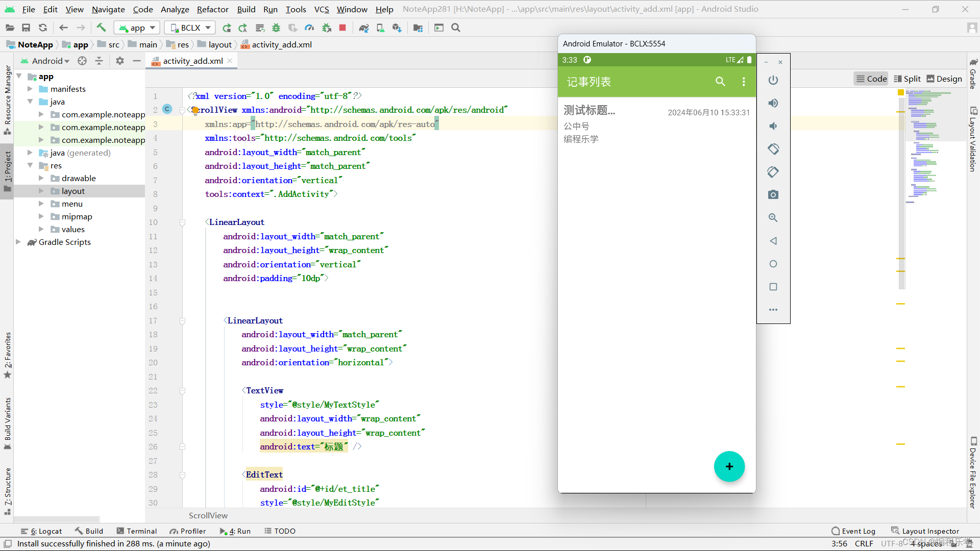Image resolution: width=980 pixels, height=551 pixels.
Task: Expand Gradle Scripts node
Action: [18, 242]
